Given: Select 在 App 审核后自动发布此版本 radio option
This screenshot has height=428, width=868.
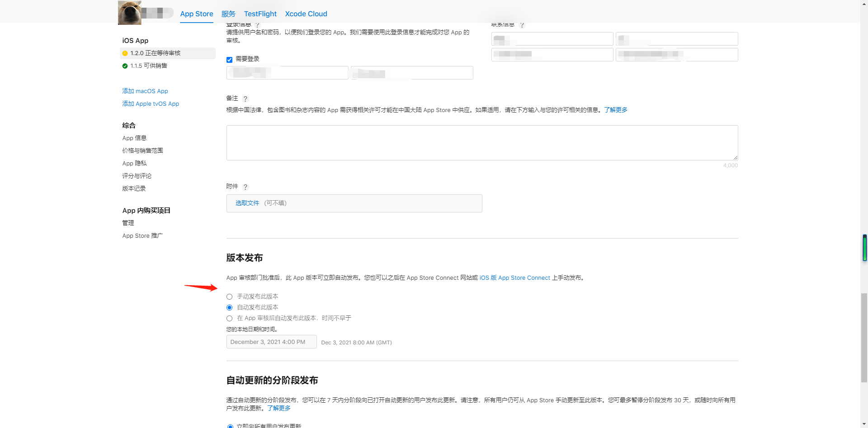Looking at the screenshot, I should coord(230,319).
